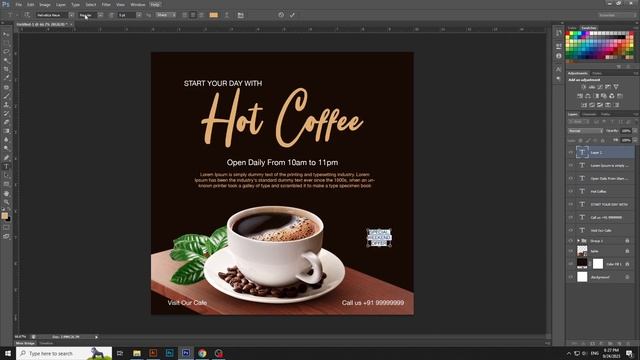640x360 pixels.
Task: Click the text color swatch in options bar
Action: coord(213,15)
